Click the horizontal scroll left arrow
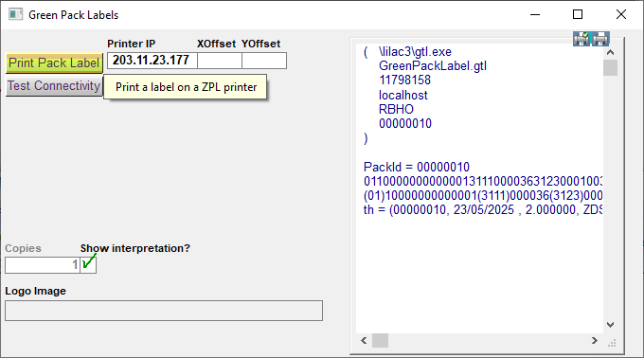Viewport: 644px width, 358px height. pos(364,340)
